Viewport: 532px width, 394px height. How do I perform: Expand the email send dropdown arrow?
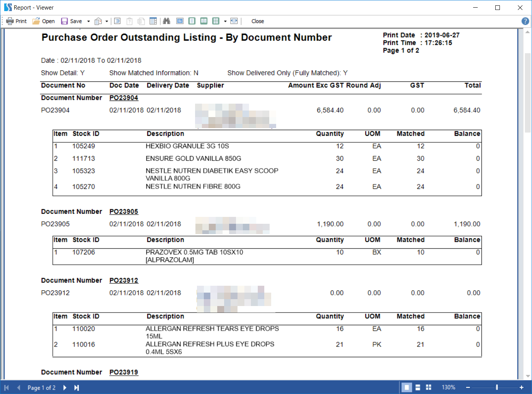tap(107, 21)
